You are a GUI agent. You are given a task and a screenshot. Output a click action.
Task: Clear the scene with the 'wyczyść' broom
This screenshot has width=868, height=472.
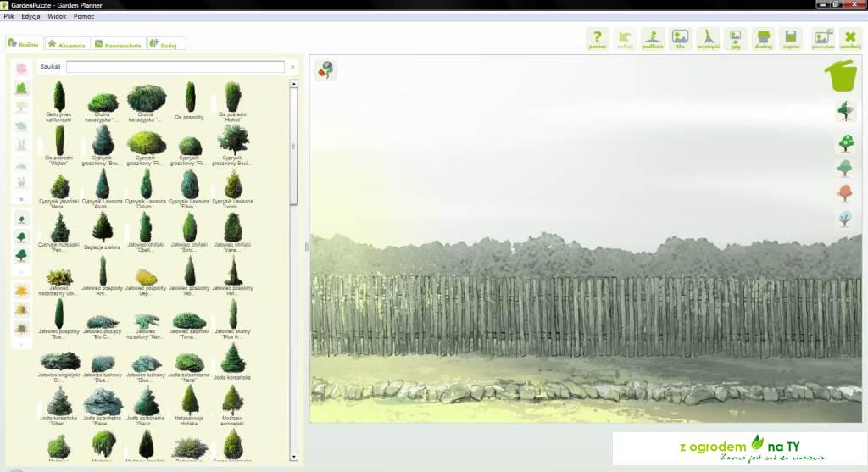(708, 39)
